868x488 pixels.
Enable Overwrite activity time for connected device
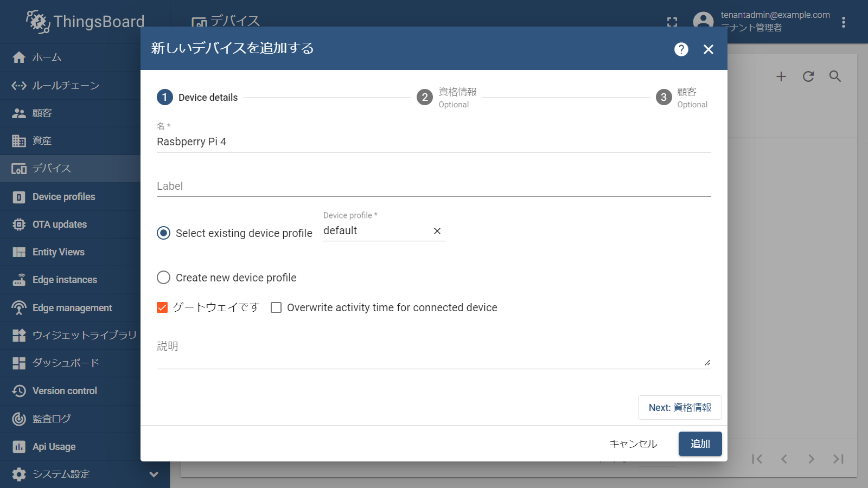(x=276, y=307)
